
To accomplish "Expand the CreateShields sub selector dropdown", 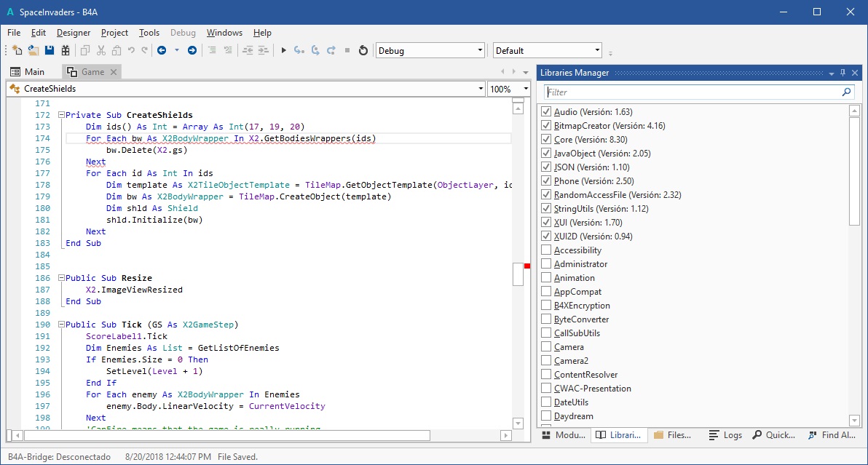I will 481,89.
